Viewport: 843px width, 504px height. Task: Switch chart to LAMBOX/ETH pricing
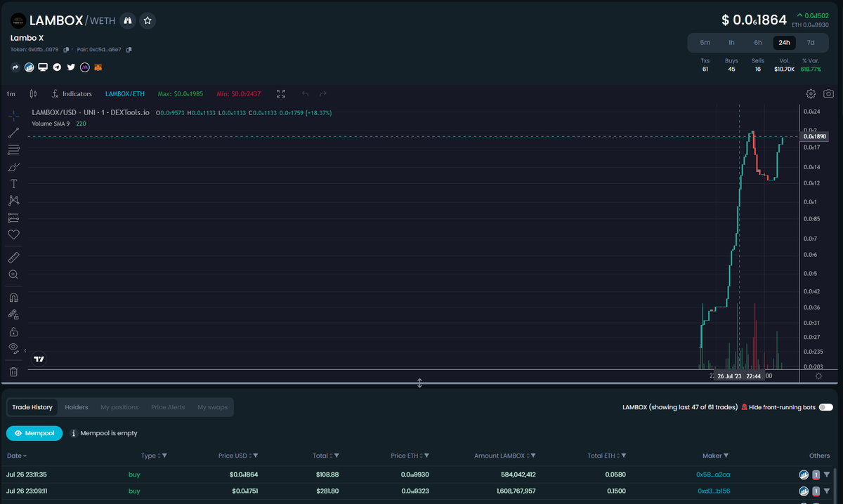[x=125, y=93]
